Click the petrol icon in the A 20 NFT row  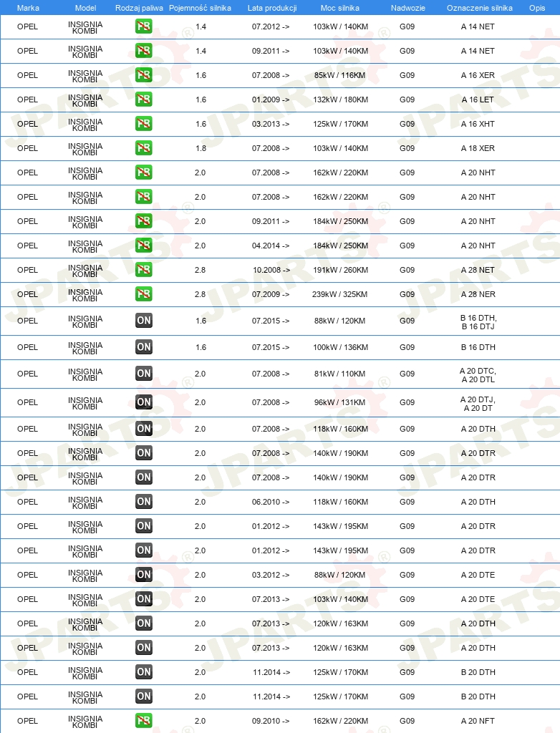click(144, 720)
